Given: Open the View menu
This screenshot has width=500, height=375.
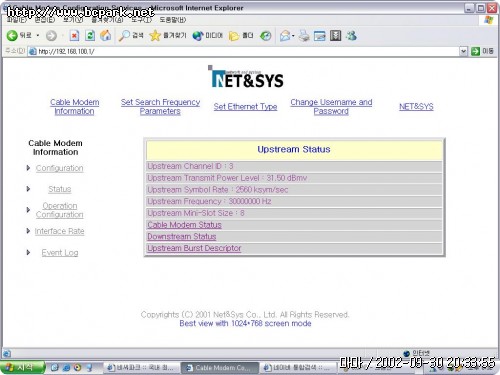Looking at the screenshot, I should (73, 20).
